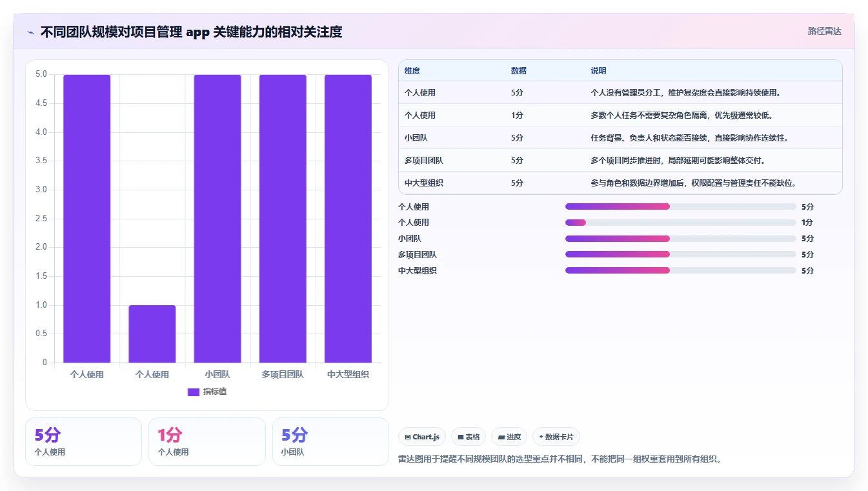Click the 0 tick on the y-axis
The height and width of the screenshot is (491, 868).
coord(45,363)
